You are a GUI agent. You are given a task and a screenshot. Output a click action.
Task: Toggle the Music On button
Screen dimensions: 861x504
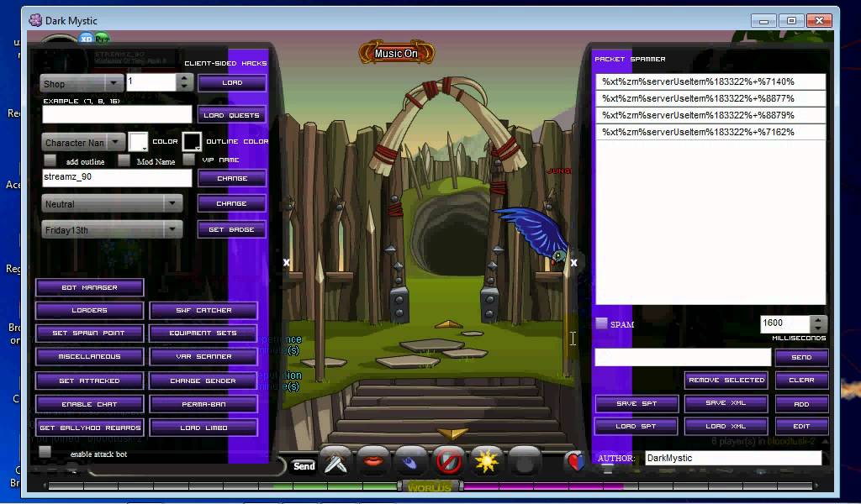tap(397, 53)
